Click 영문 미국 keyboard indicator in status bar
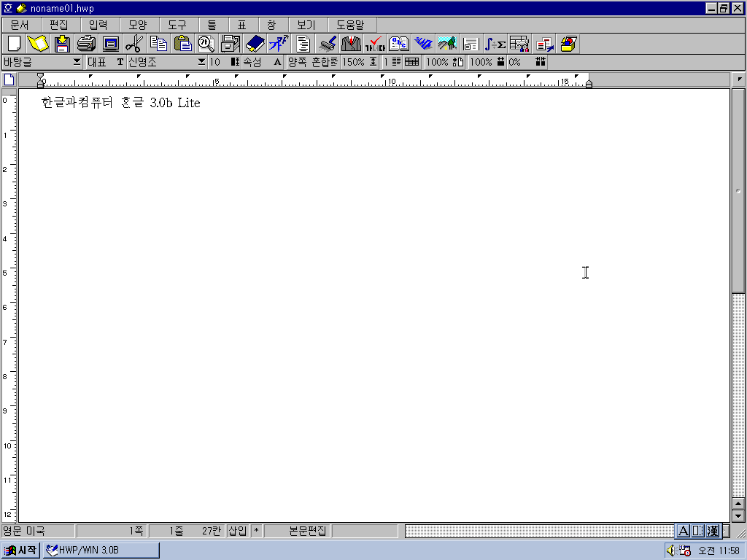Viewport: 747px width, 560px height. click(38, 531)
